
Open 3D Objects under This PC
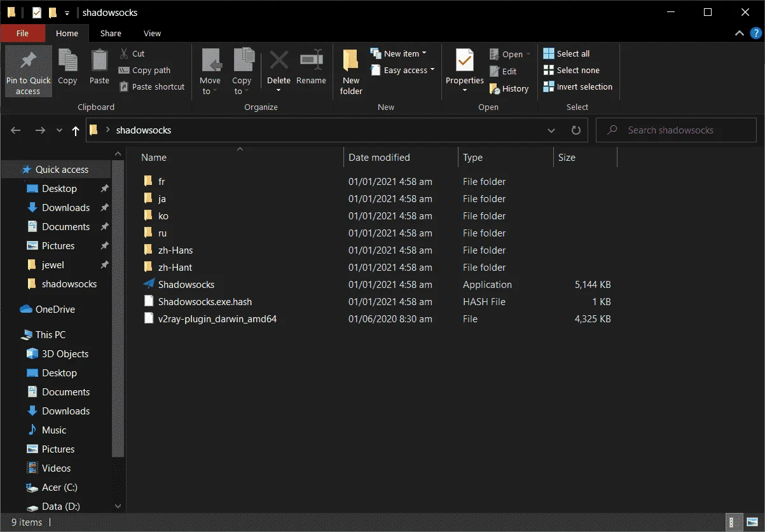pos(65,354)
